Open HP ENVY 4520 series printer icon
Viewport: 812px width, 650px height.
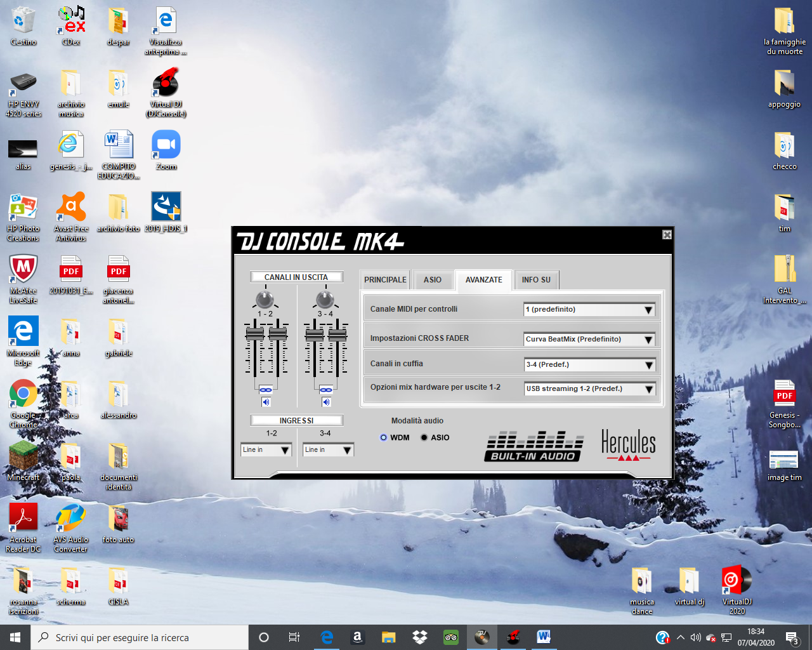point(23,94)
